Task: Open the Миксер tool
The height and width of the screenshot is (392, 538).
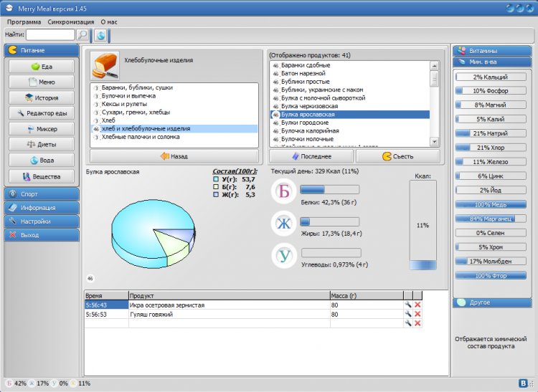Action: pyautogui.click(x=42, y=129)
